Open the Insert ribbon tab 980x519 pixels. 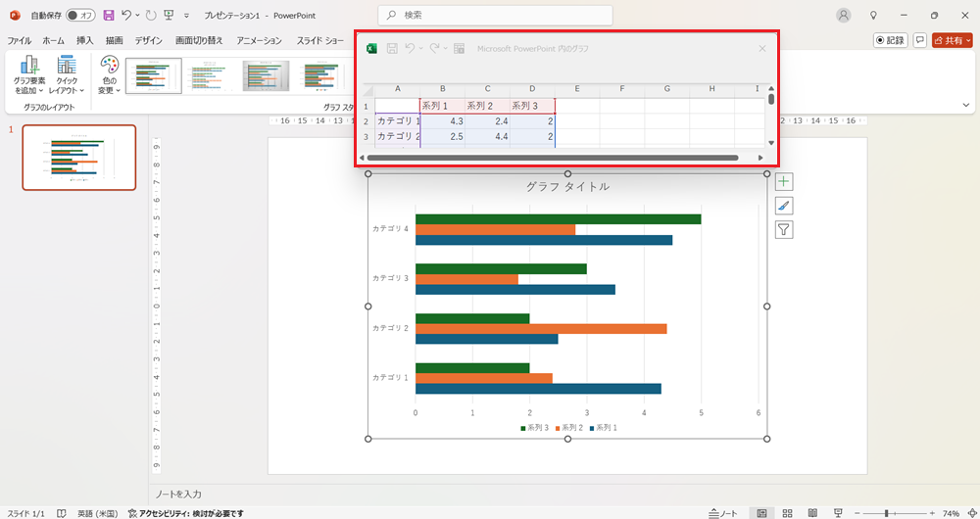[x=85, y=41]
